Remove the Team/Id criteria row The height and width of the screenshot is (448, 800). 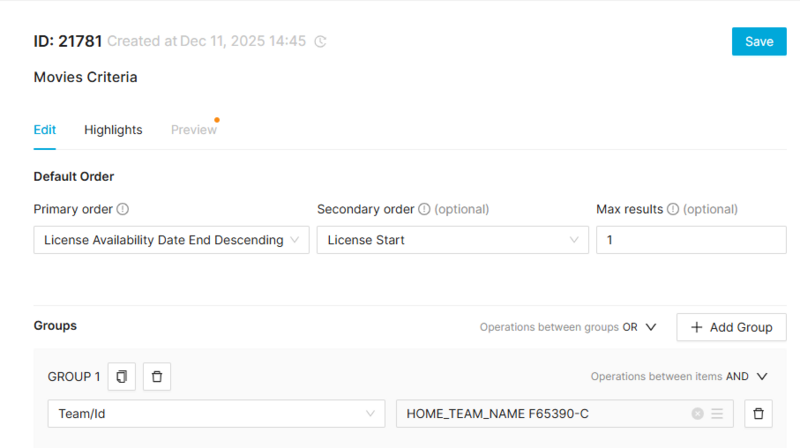tap(759, 414)
